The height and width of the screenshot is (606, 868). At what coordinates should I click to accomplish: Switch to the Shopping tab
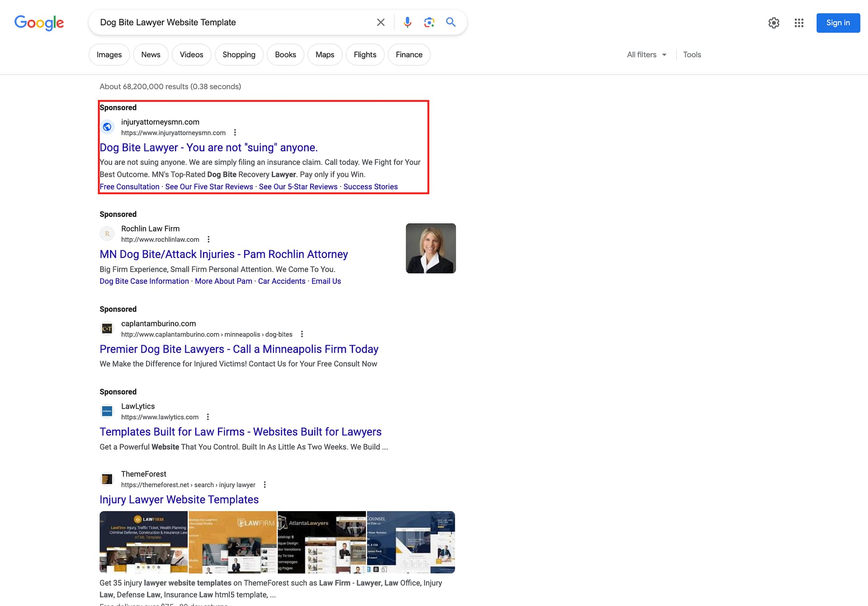(239, 55)
